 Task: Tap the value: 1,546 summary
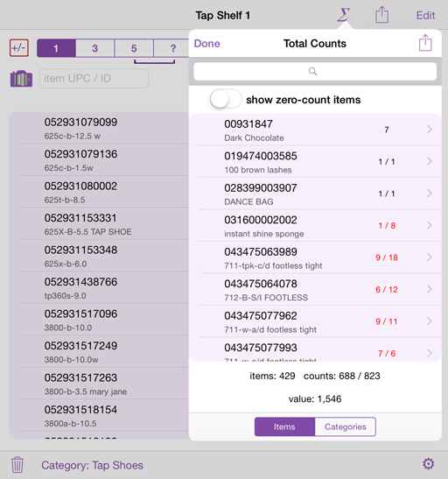click(x=315, y=398)
